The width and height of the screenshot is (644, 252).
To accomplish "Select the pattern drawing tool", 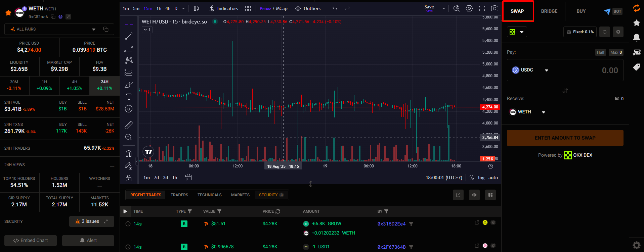I will pyautogui.click(x=129, y=60).
